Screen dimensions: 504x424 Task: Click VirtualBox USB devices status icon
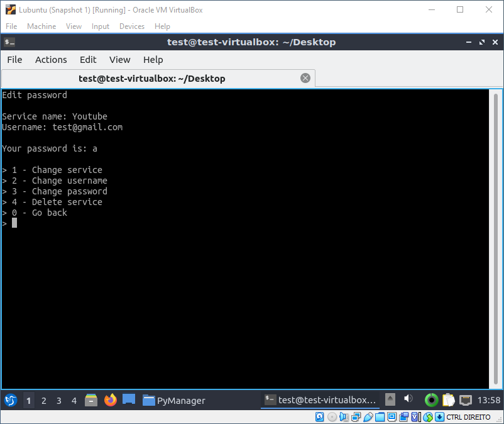click(x=368, y=417)
